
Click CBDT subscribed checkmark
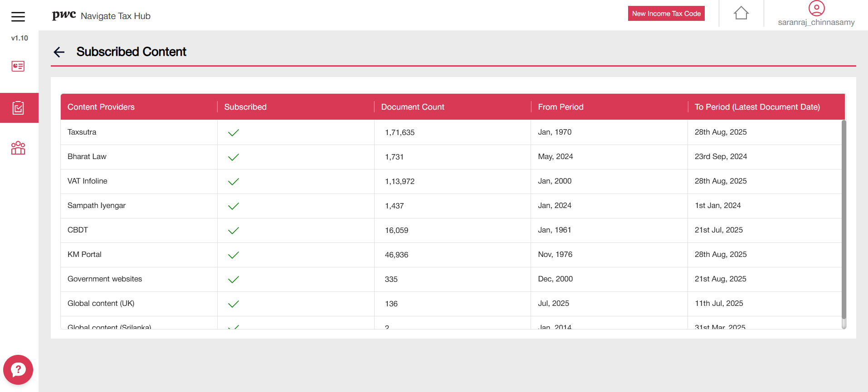pos(234,231)
